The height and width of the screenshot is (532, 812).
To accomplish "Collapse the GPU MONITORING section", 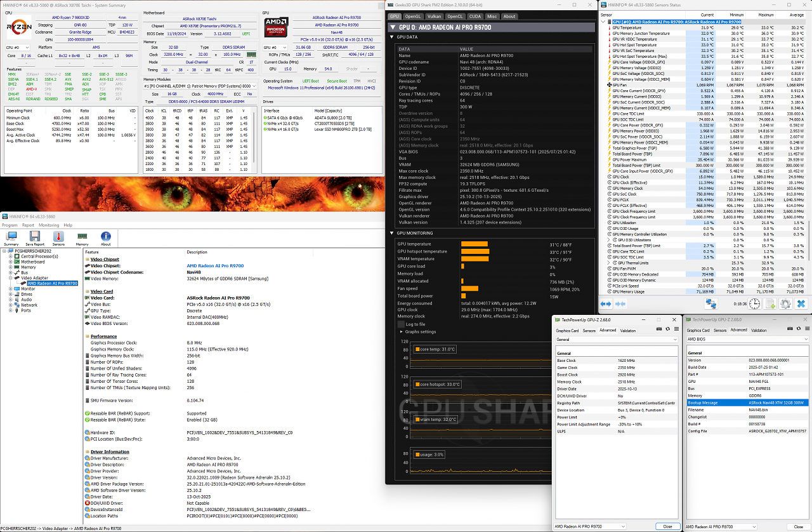I will (393, 233).
